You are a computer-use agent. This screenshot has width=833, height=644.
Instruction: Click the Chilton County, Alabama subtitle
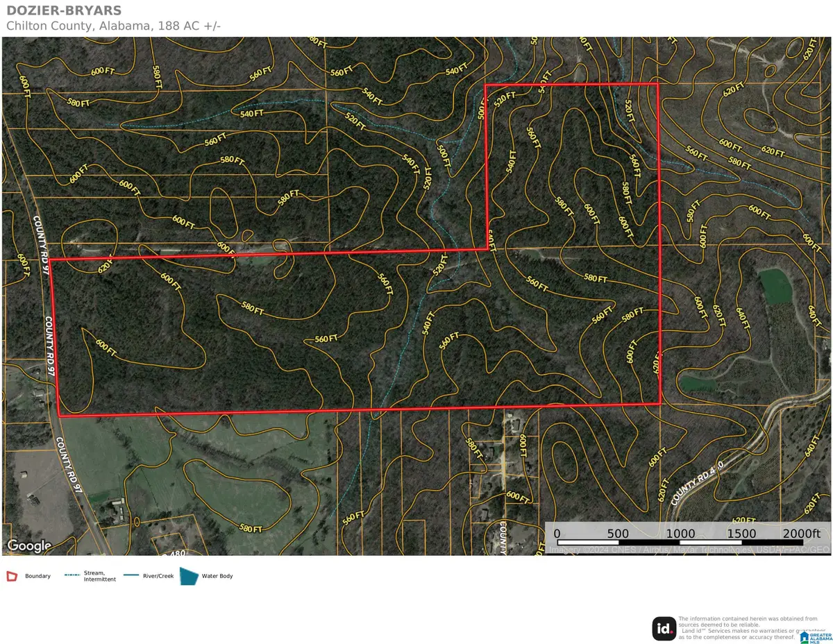click(113, 25)
